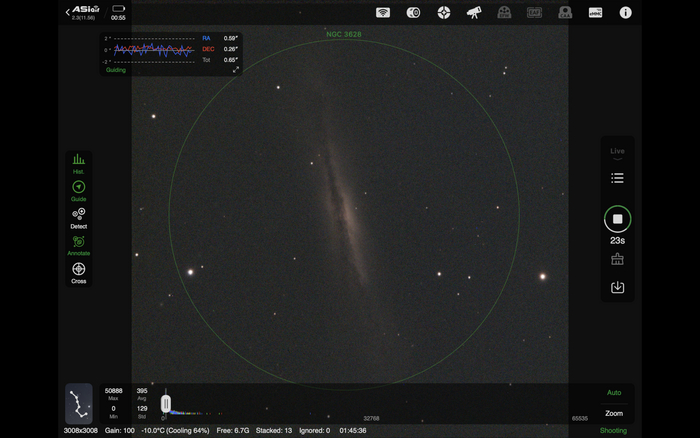This screenshot has height=438, width=700.
Task: Toggle the Detect stars tool
Action: [x=78, y=216]
